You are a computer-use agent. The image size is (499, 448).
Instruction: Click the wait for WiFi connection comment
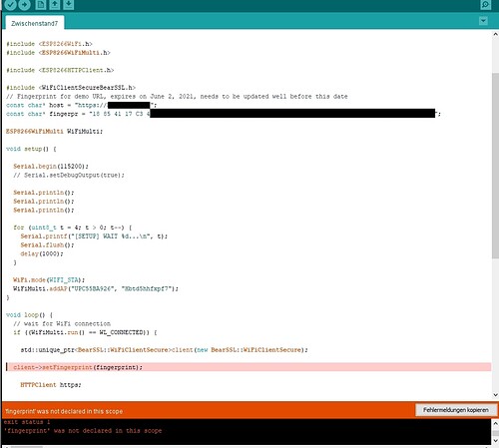coord(62,323)
